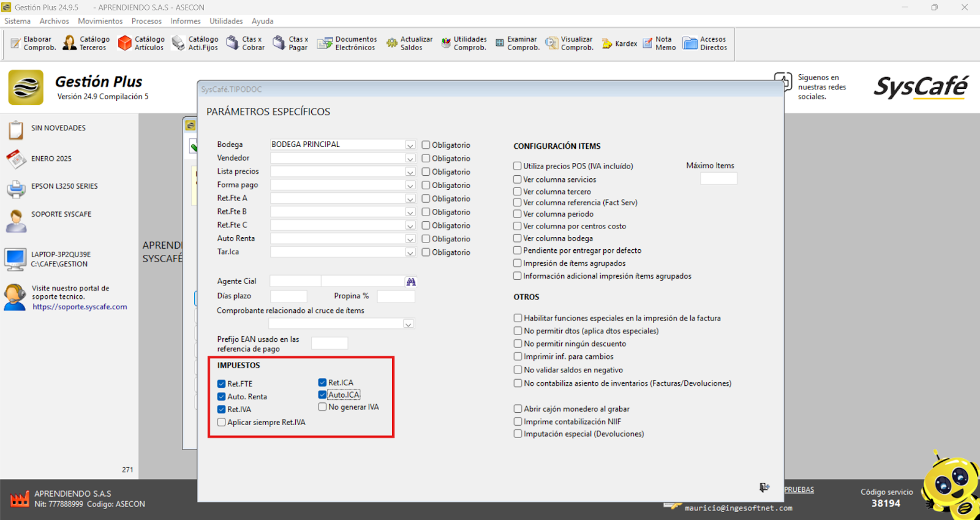Open the Informes menu
Image resolution: width=980 pixels, height=520 pixels.
click(x=185, y=21)
